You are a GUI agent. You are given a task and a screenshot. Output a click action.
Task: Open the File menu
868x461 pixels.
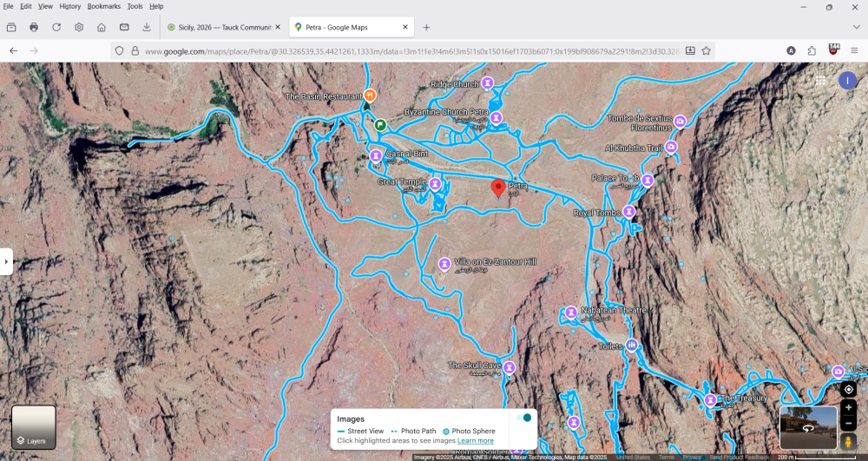9,6
